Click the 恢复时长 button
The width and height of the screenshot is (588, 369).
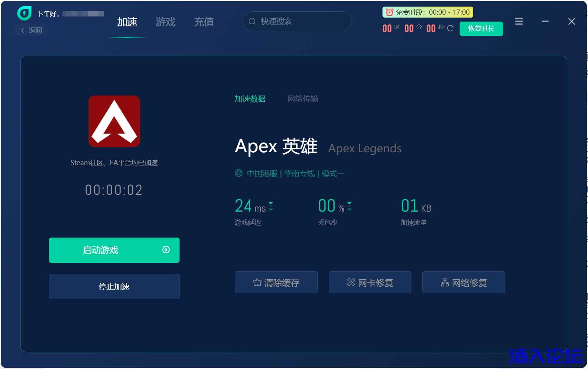click(x=481, y=29)
